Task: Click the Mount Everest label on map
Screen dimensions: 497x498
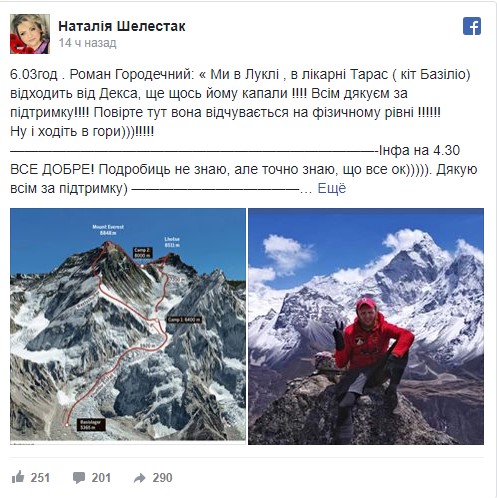Action: click(x=108, y=230)
